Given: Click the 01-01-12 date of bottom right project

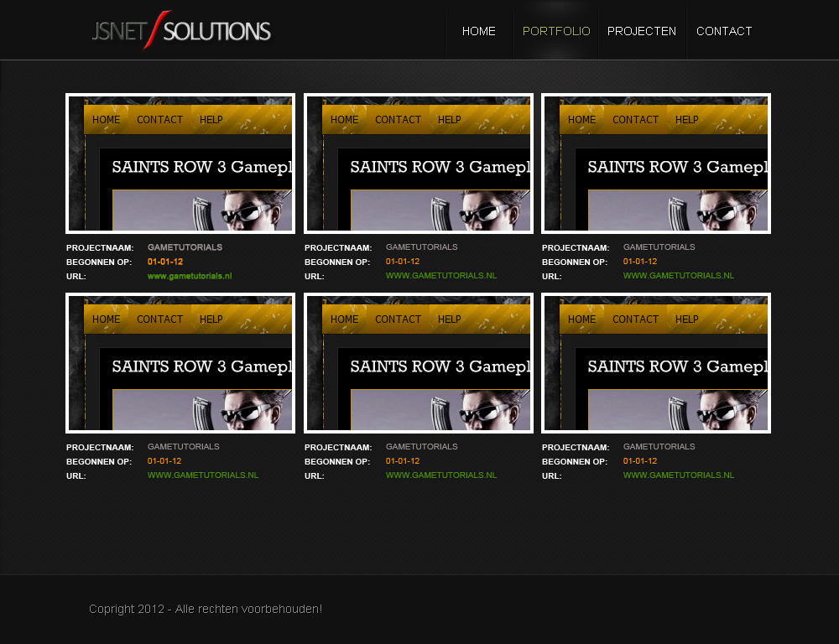Looking at the screenshot, I should (x=640, y=461).
